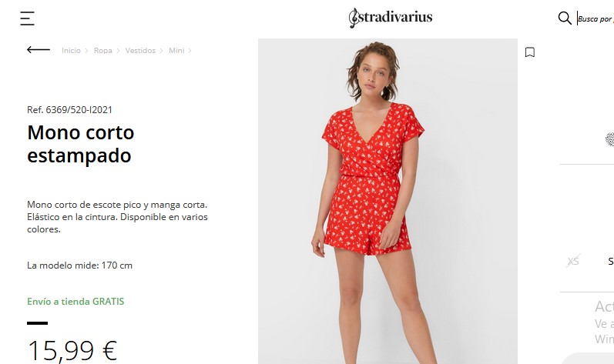The image size is (614, 364).
Task: Save product with the bookmark icon
Action: (x=530, y=52)
